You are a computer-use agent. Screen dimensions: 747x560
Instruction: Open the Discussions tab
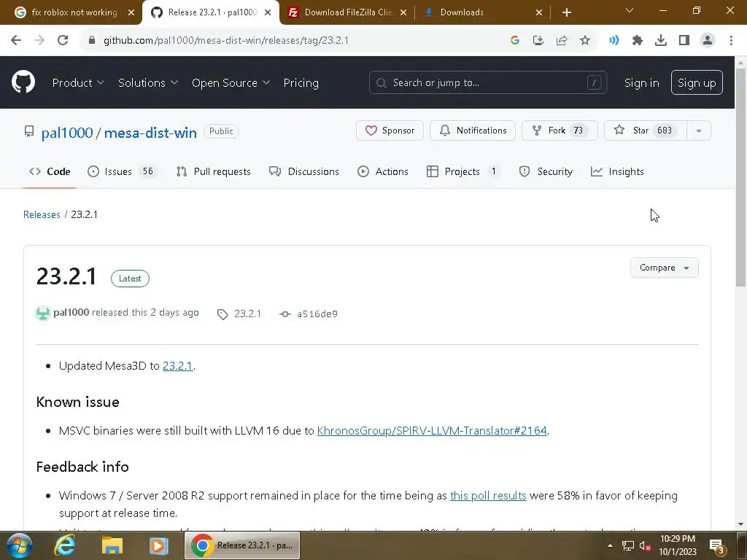click(304, 171)
